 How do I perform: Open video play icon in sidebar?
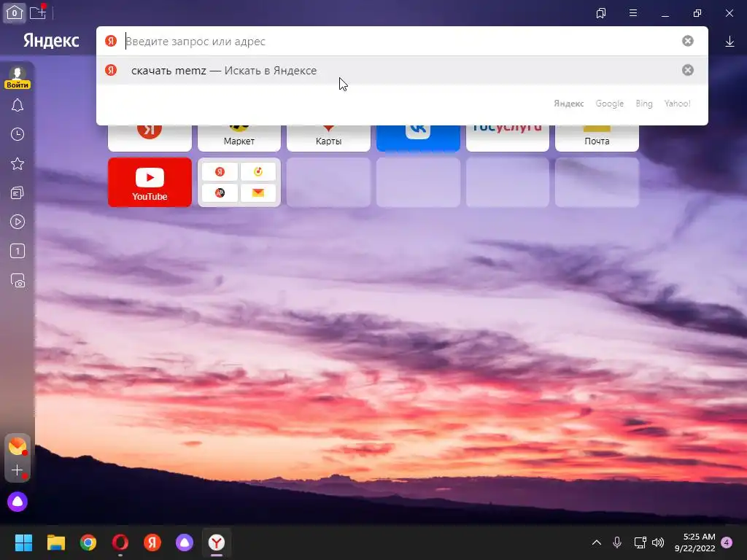[x=18, y=222]
